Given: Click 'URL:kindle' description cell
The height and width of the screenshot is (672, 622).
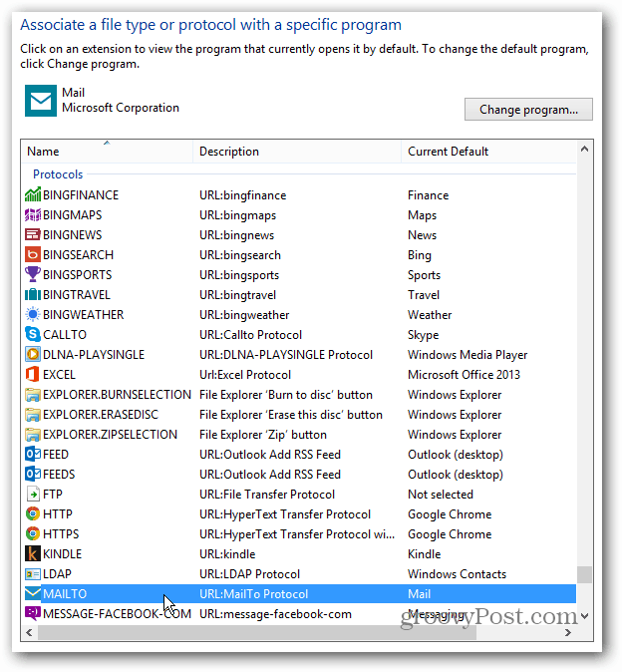Looking at the screenshot, I should click(x=227, y=553).
